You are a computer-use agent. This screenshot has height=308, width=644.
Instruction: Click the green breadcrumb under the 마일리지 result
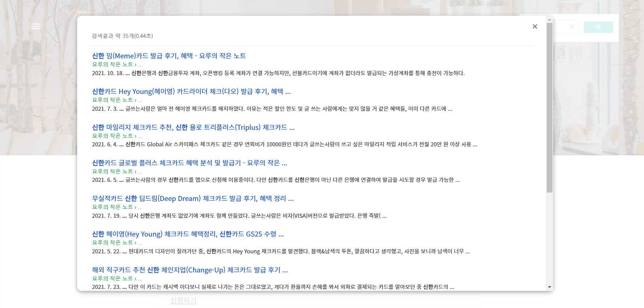(x=117, y=136)
